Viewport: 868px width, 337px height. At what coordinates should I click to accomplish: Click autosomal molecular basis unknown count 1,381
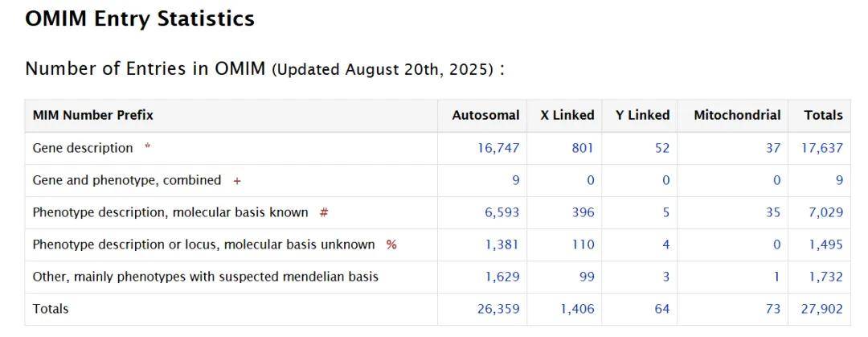click(502, 245)
